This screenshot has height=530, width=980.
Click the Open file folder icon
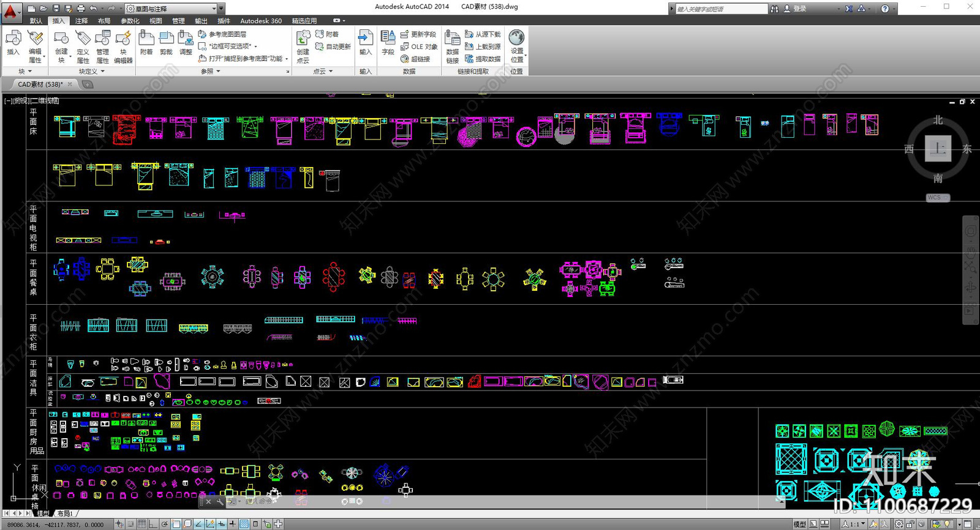tap(43, 9)
